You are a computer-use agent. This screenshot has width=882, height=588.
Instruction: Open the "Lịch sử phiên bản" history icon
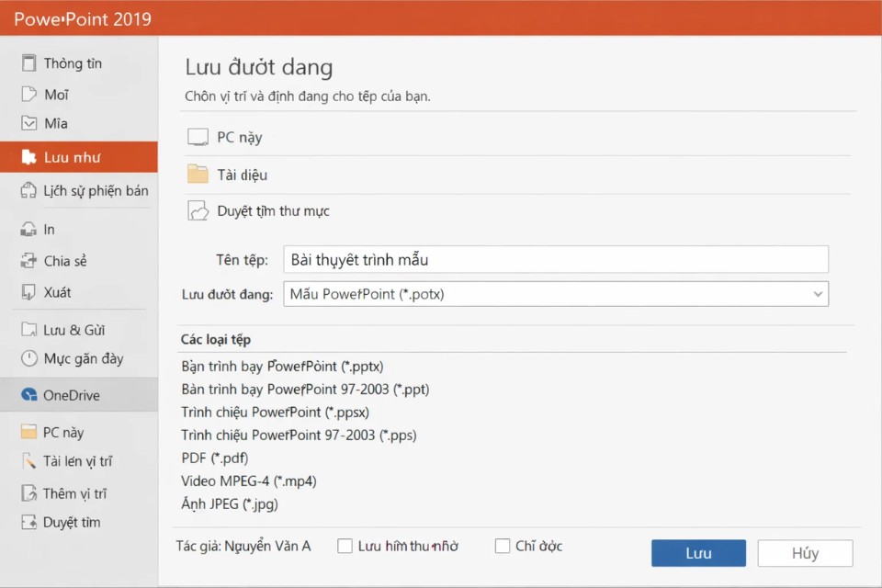coord(29,190)
